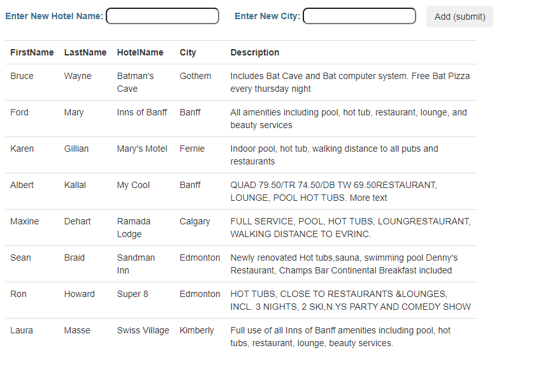Select the 'Howard' last name cell
The width and height of the screenshot is (536, 392).
[x=79, y=294]
